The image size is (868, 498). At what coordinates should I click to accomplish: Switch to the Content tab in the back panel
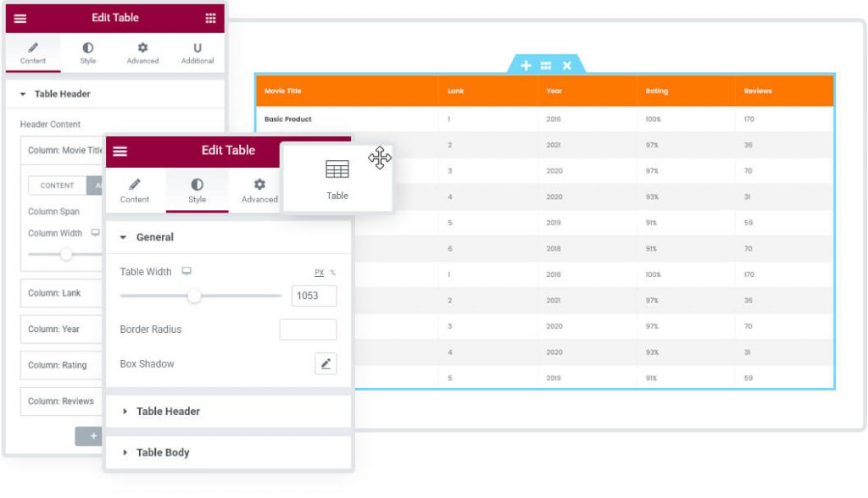pyautogui.click(x=33, y=53)
